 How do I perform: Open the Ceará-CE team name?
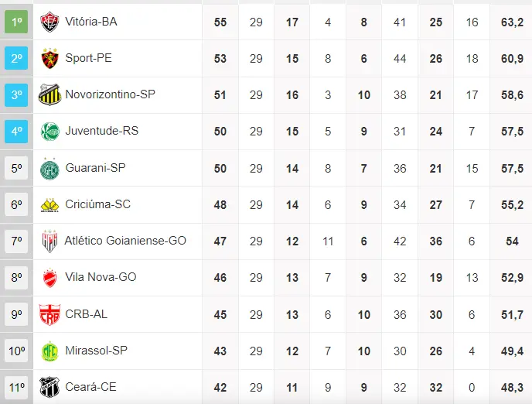pos(90,387)
